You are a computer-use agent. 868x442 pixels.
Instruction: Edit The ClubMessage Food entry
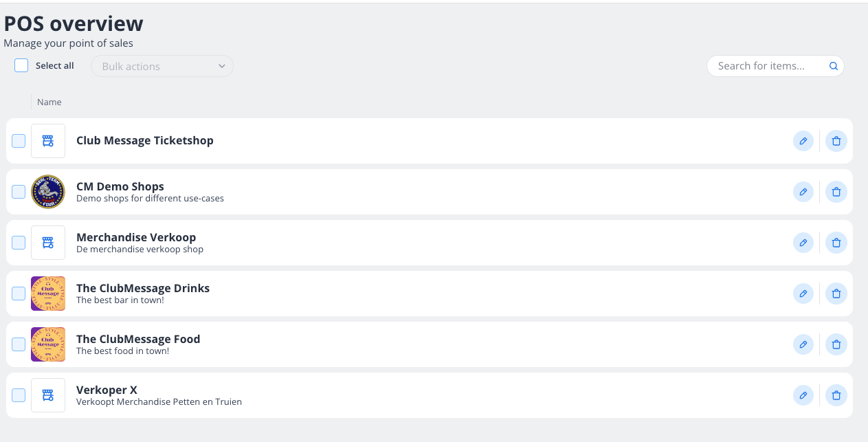point(803,344)
